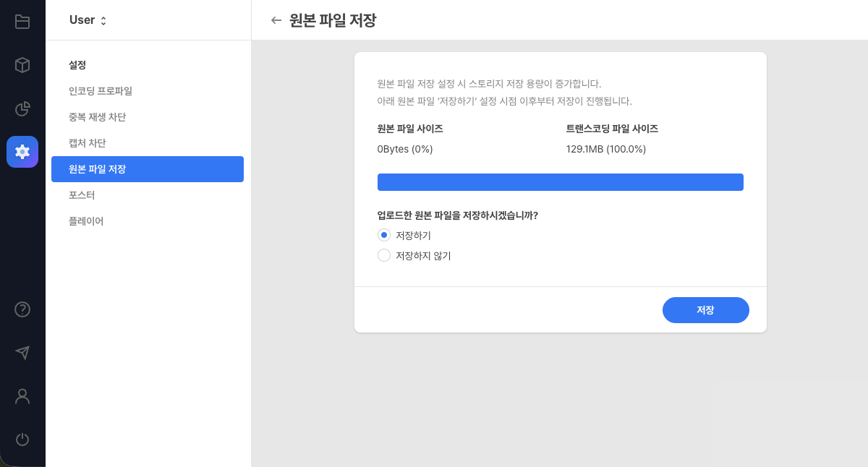Go back using the arrow beside 원본 파일 저장

pyautogui.click(x=276, y=20)
